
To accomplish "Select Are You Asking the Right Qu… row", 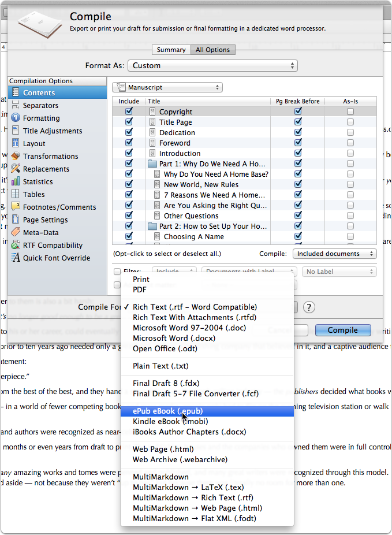I will pyautogui.click(x=244, y=206).
